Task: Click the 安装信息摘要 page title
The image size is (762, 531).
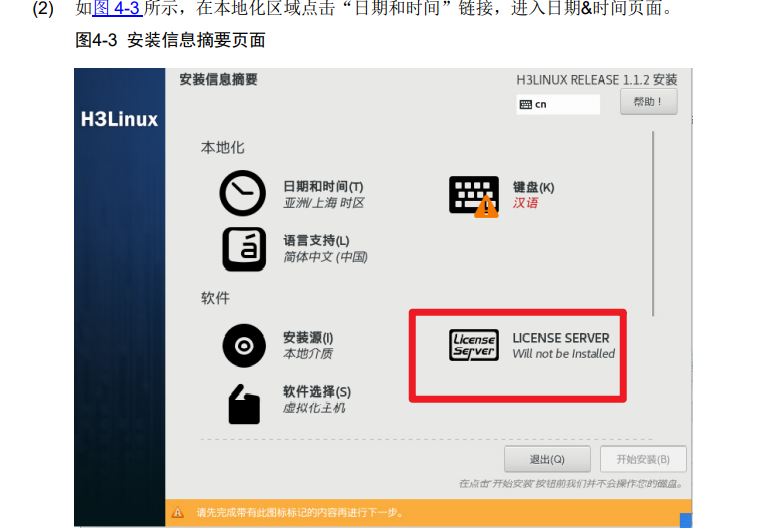Action: [218, 79]
